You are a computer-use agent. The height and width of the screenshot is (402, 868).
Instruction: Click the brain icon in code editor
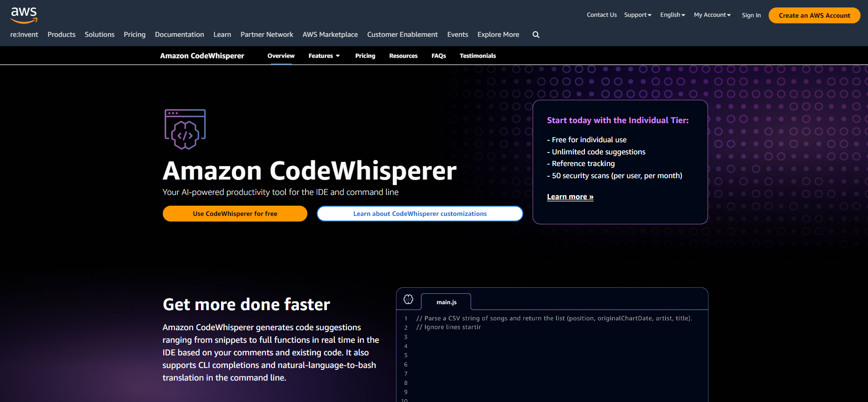(409, 299)
